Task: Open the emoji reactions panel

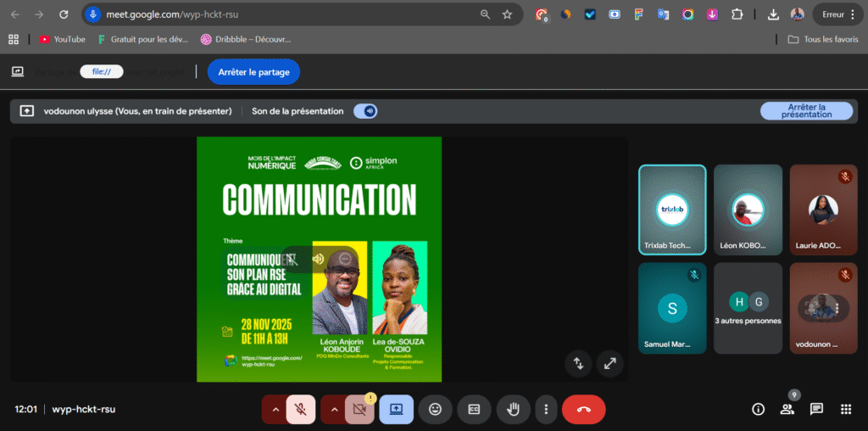Action: point(435,409)
